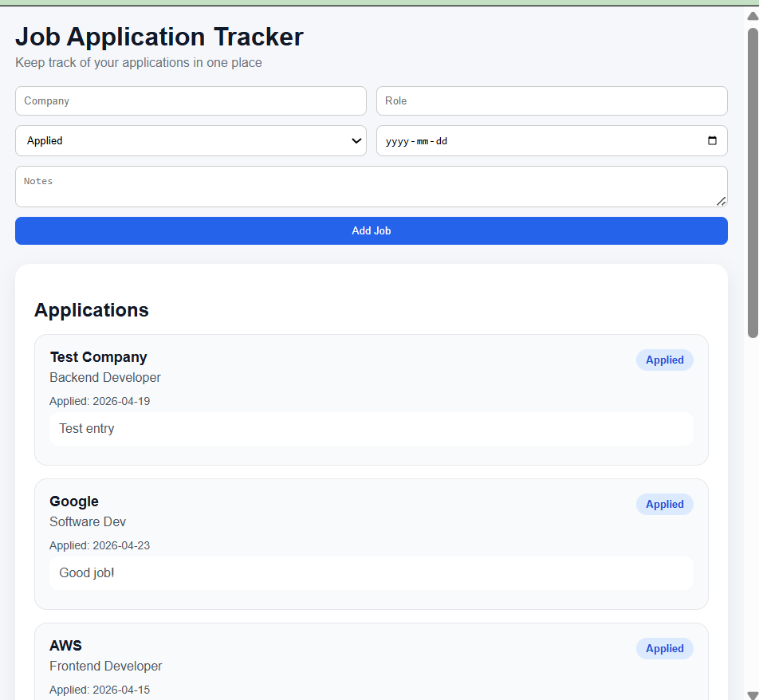The height and width of the screenshot is (700, 759).
Task: Select the AWS card title
Action: coord(66,646)
